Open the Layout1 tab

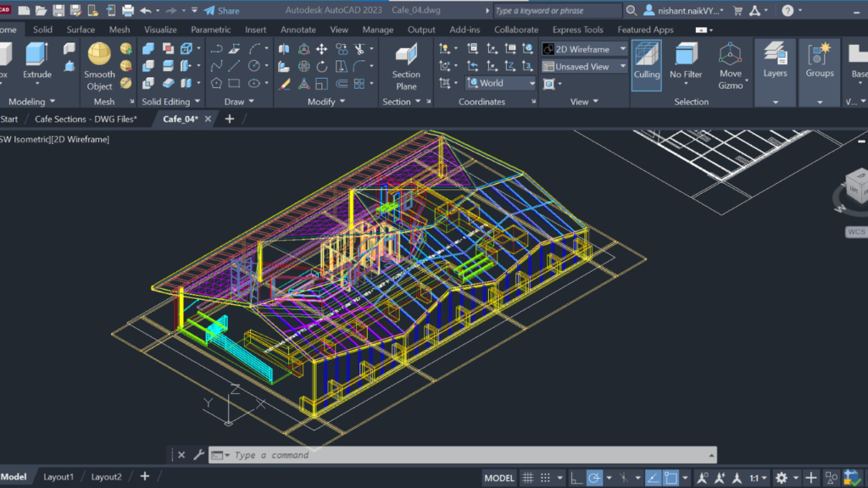pyautogui.click(x=58, y=477)
